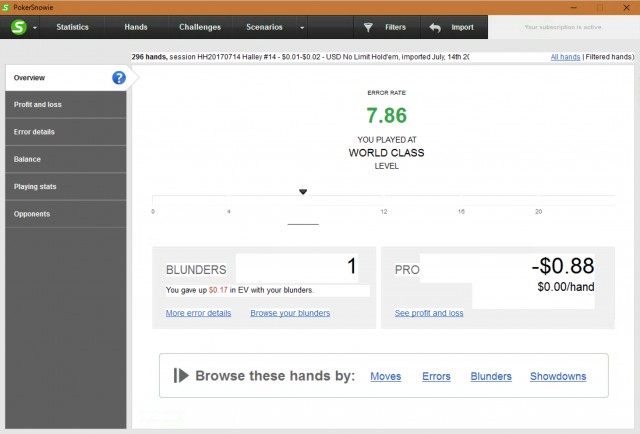640x434 pixels.
Task: Open the Import toolbar label
Action: (462, 27)
